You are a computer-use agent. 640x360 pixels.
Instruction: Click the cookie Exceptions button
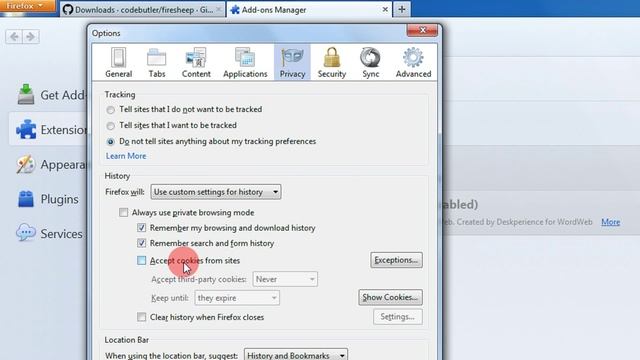tap(396, 260)
